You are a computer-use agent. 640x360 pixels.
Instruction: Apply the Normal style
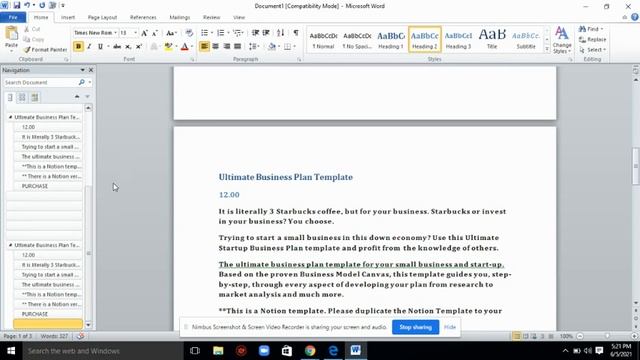(323, 40)
